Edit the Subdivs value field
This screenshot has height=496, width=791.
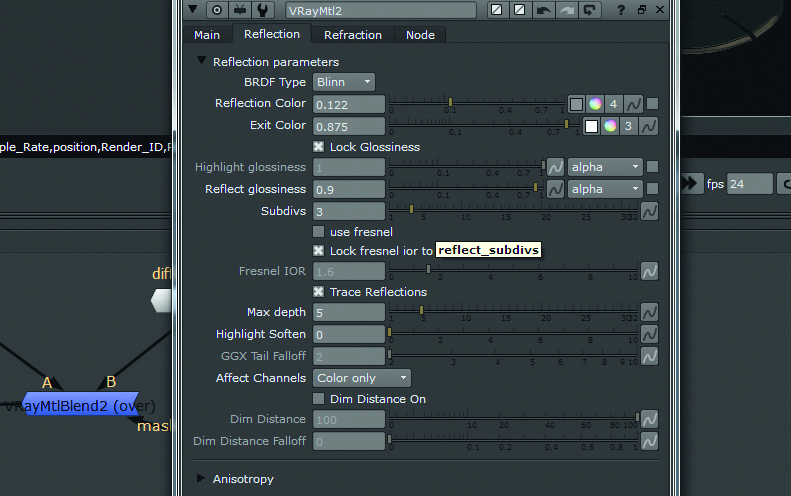coord(349,211)
